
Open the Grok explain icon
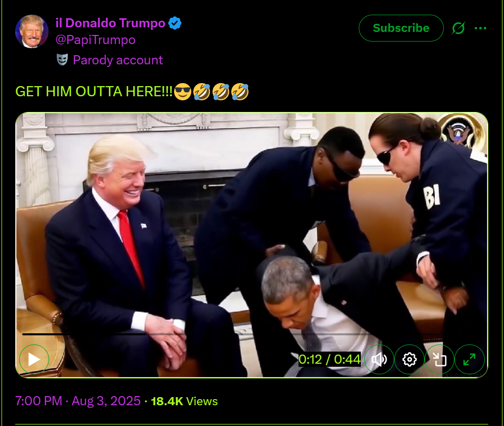tap(458, 28)
